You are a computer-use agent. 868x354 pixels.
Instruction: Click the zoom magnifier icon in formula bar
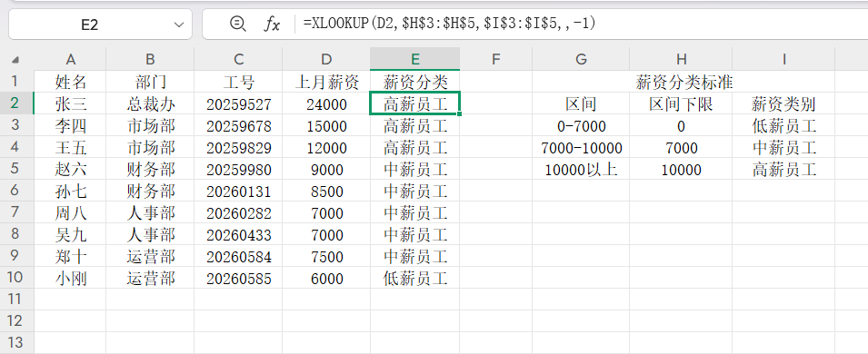click(x=237, y=24)
